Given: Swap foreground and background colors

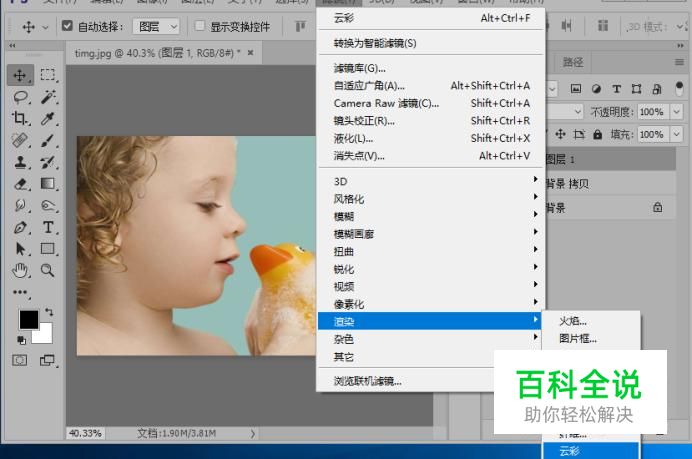Looking at the screenshot, I should coord(49,312).
